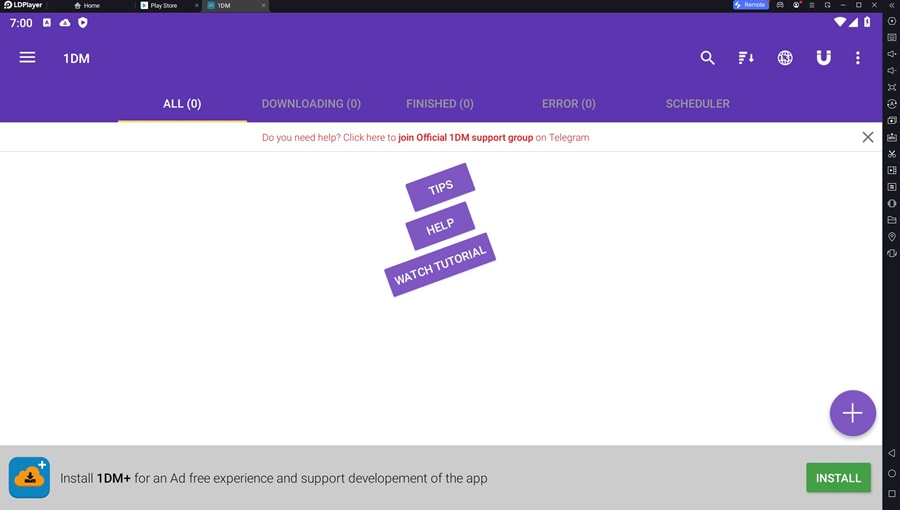
Task: Tap the search magnifier icon
Action: click(707, 57)
